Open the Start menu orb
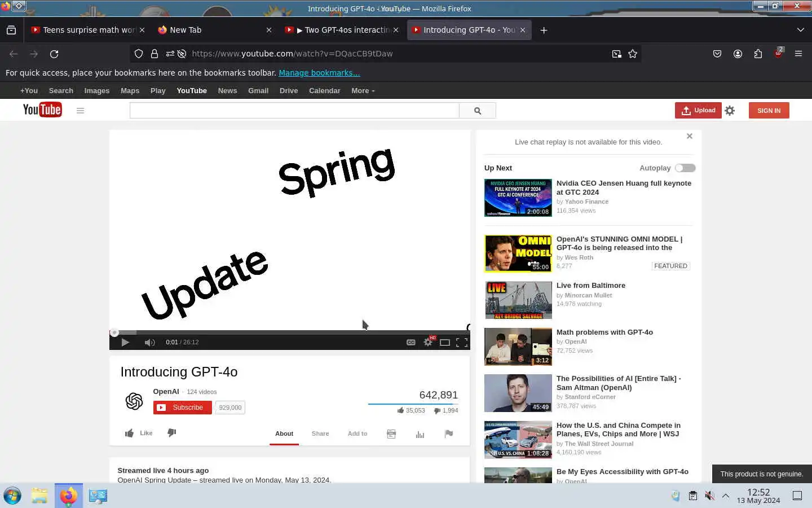 click(12, 496)
